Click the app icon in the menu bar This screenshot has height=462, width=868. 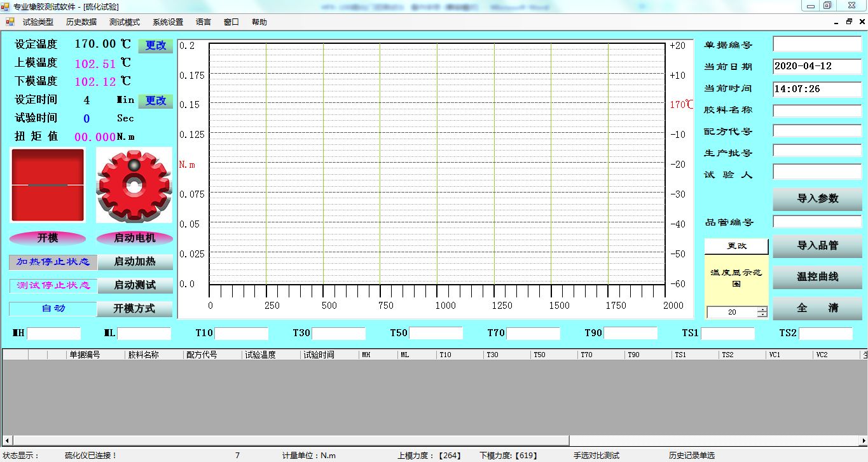(10, 22)
